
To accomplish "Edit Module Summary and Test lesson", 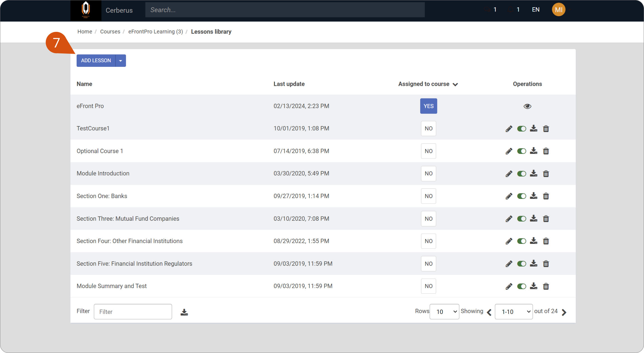I will pyautogui.click(x=509, y=286).
